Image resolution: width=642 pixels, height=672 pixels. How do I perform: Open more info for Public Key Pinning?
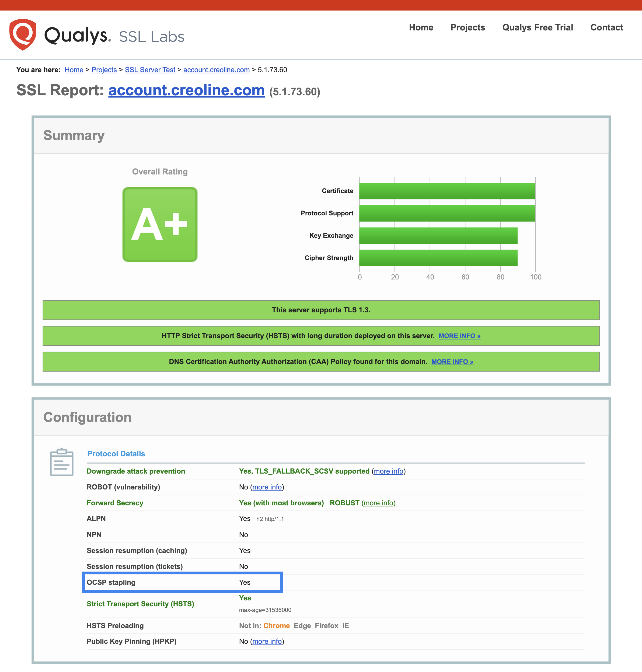[x=267, y=641]
